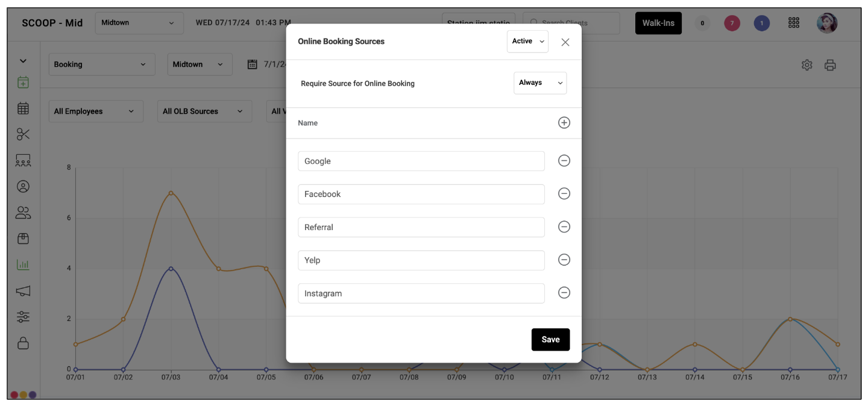Remove the Google source row
Viewport: 868px width, 406px height.
click(564, 161)
